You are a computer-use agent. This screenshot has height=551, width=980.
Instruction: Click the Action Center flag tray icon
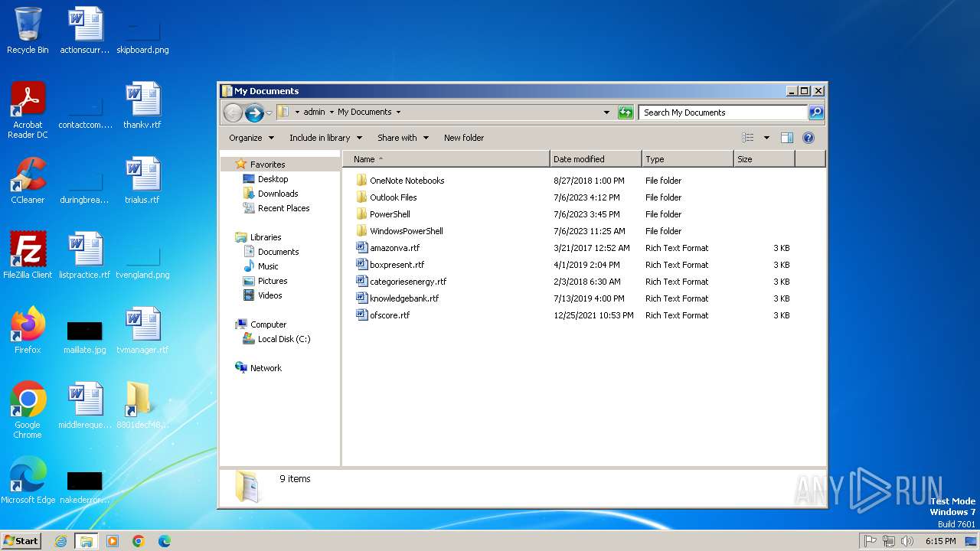pyautogui.click(x=870, y=541)
